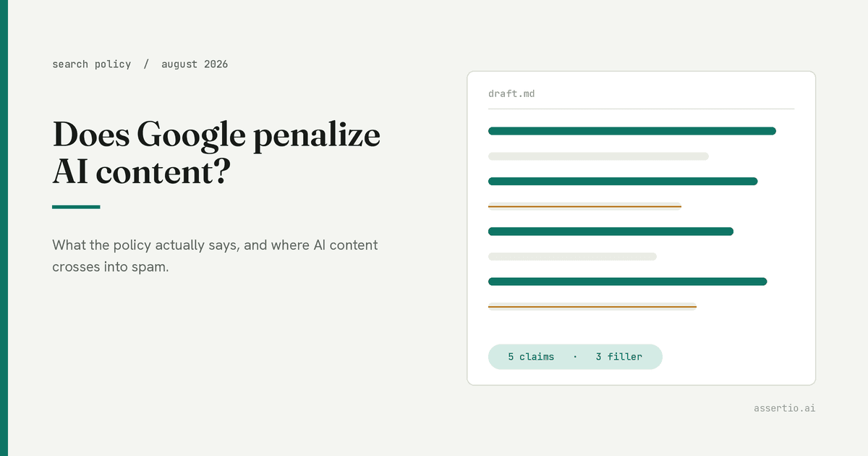Click the 'search policy' breadcrumb label
This screenshot has width=868, height=456.
click(x=92, y=64)
